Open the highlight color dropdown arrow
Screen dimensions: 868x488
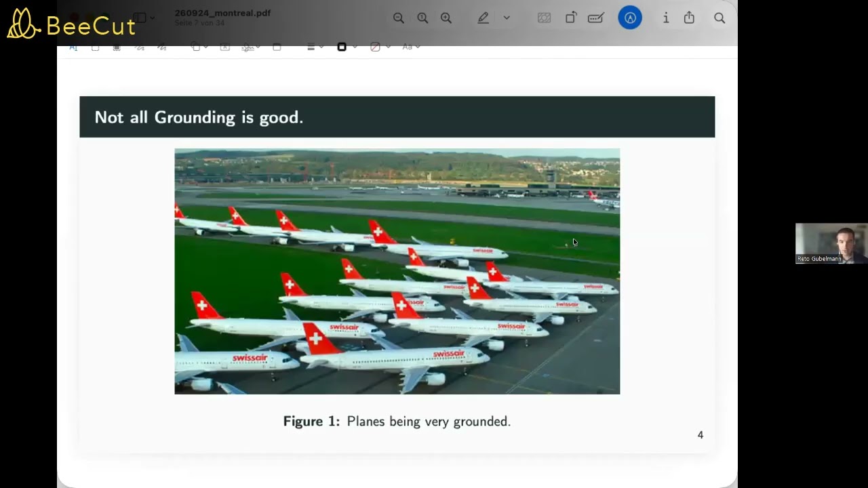(507, 18)
